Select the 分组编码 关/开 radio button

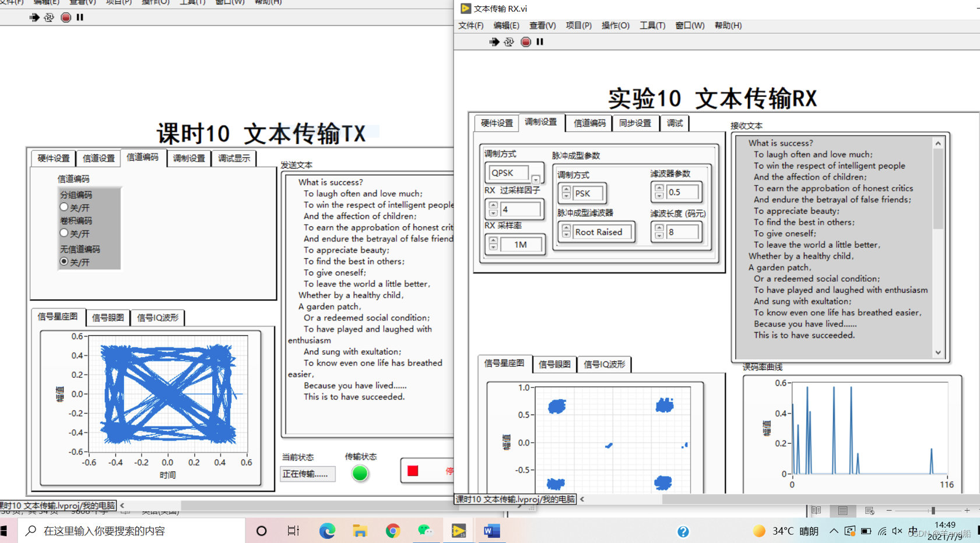click(x=64, y=207)
